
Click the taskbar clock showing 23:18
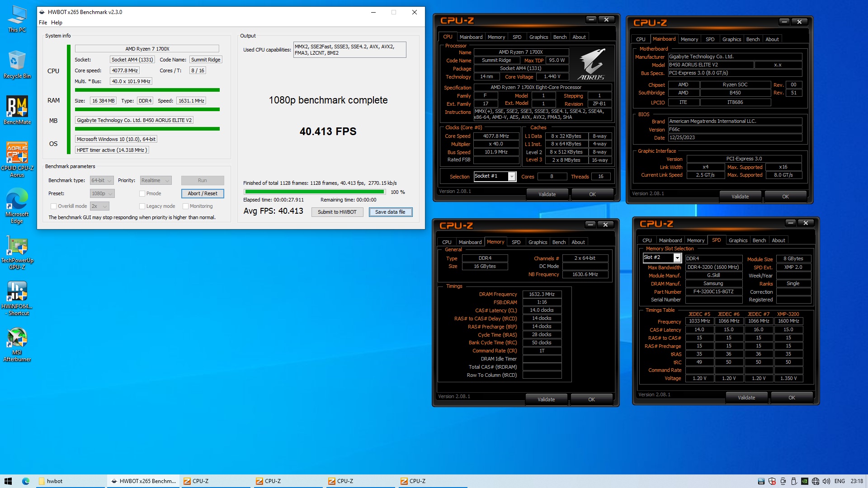(856, 481)
